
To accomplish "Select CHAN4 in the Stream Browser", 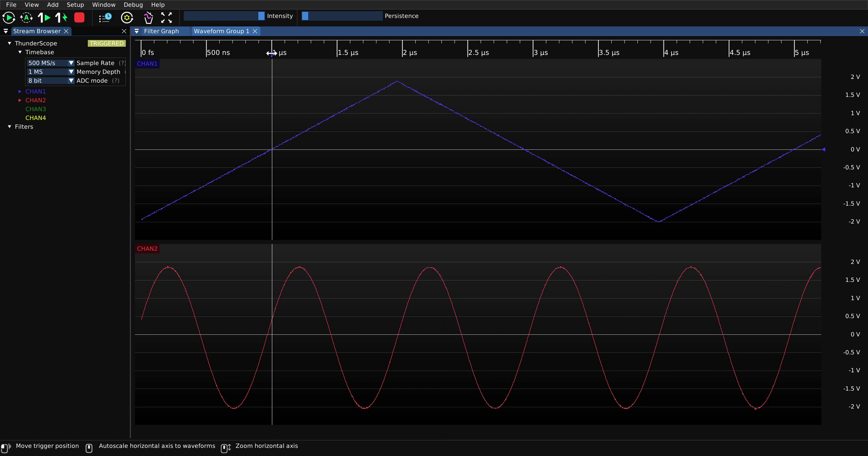I will (36, 118).
